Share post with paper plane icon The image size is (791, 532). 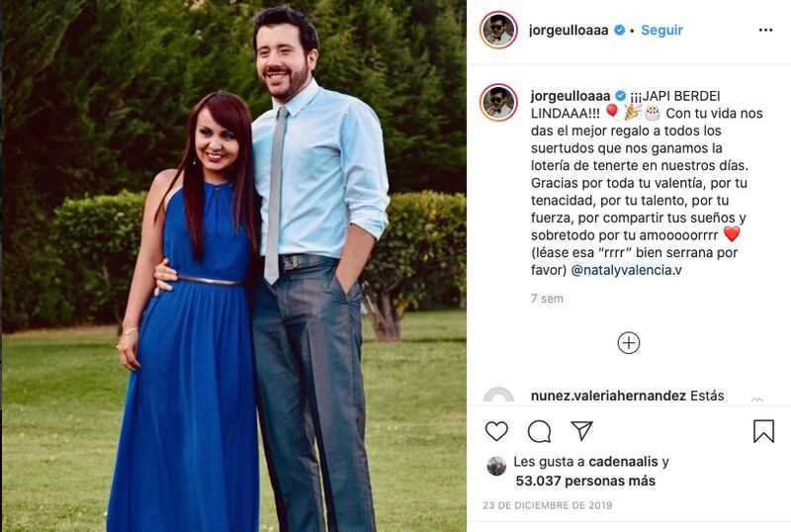(581, 430)
